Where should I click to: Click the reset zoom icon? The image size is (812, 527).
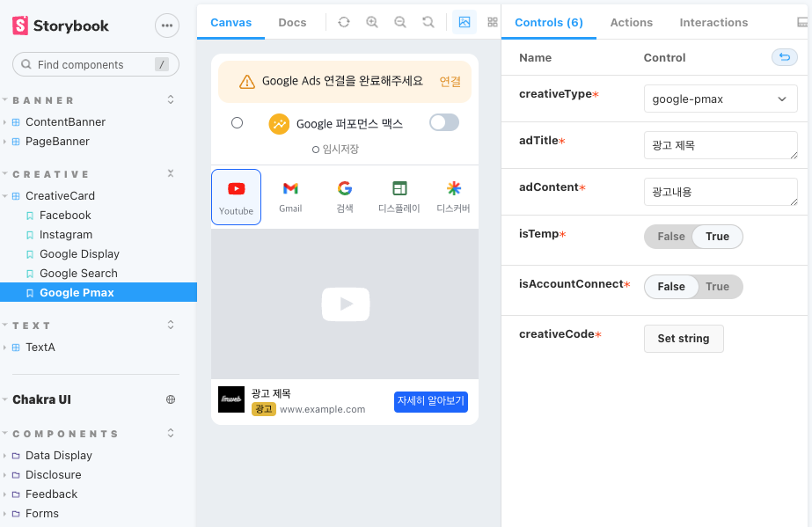point(428,22)
